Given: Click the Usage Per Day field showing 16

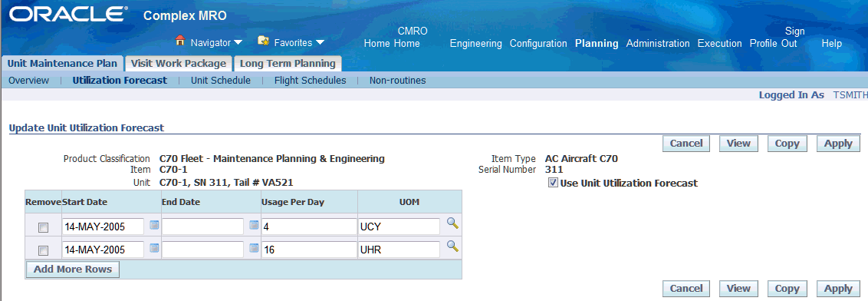Looking at the screenshot, I should (x=309, y=250).
